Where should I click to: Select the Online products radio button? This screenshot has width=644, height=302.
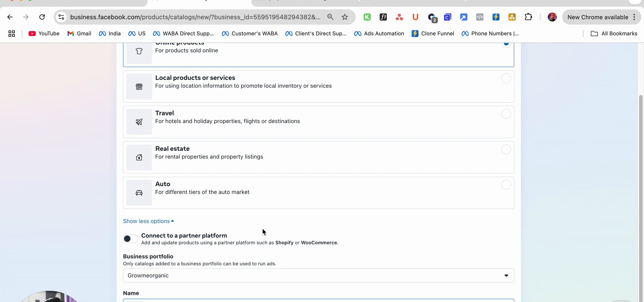point(506,44)
